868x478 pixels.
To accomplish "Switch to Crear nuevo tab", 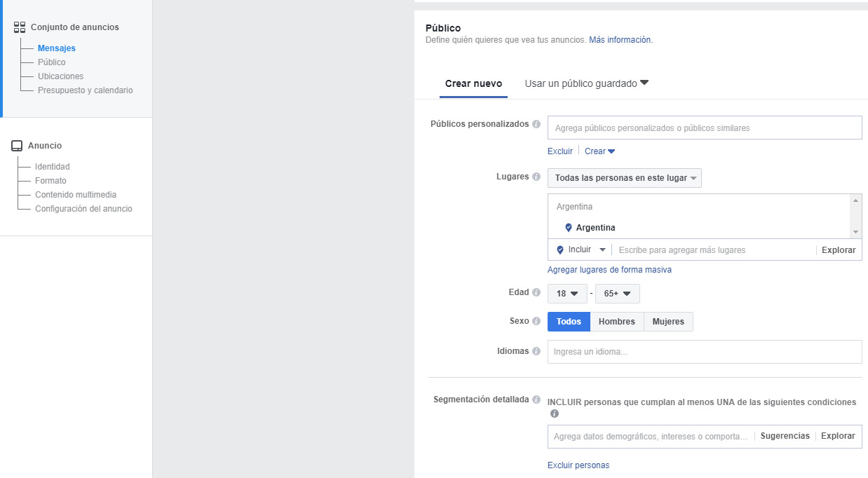I will [473, 84].
